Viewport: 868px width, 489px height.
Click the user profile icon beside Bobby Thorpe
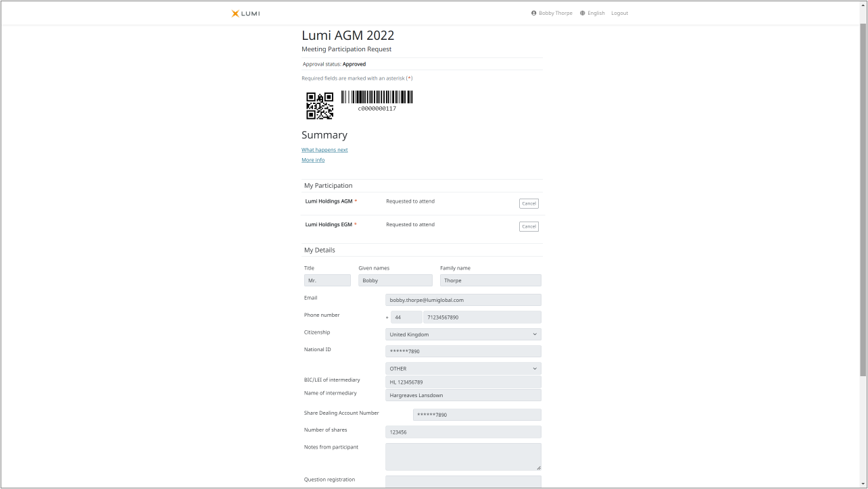534,14
